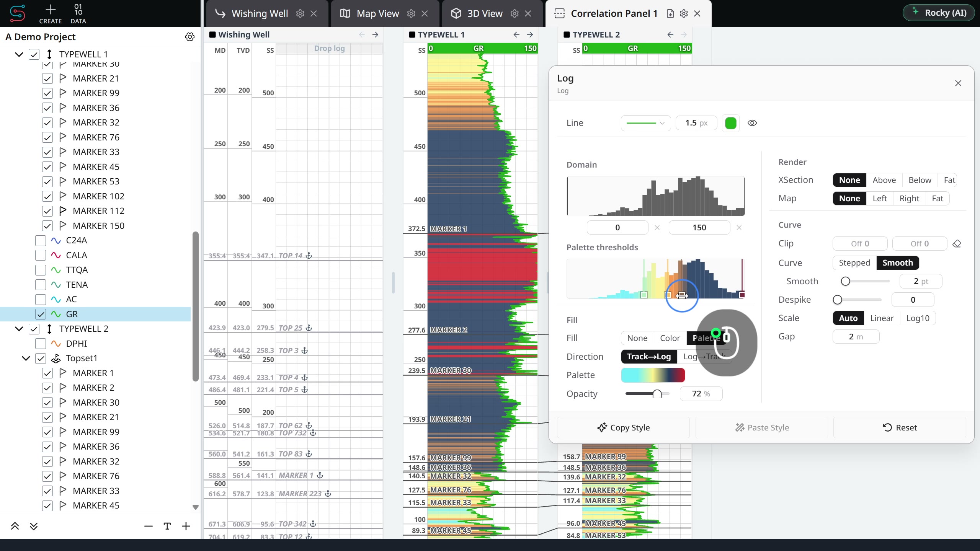Image resolution: width=980 pixels, height=551 pixels.
Task: Open project settings gear beside A Demo Project
Action: pyautogui.click(x=190, y=37)
